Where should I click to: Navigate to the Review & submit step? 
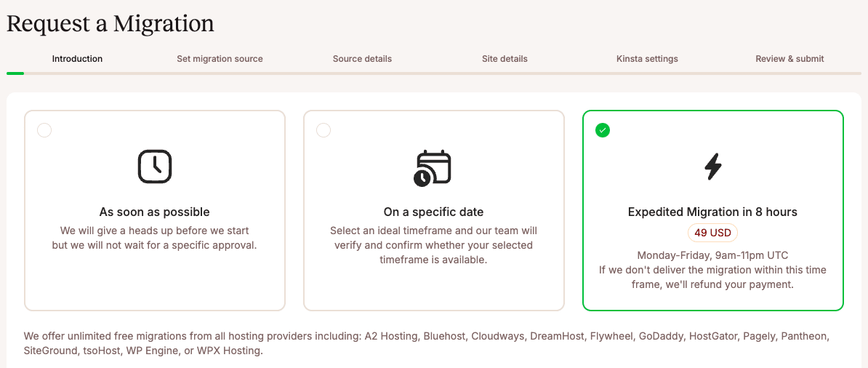pyautogui.click(x=789, y=59)
